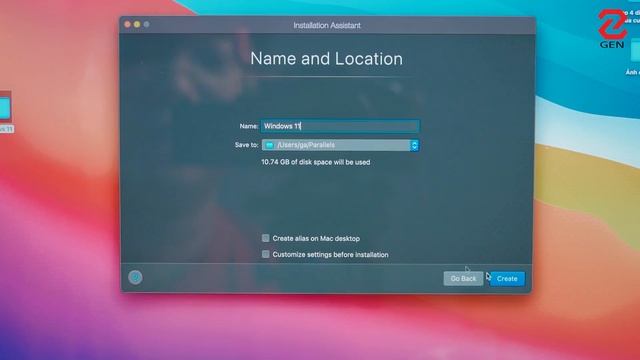Open help with the question mark icon
The image size is (640, 360).
pyautogui.click(x=136, y=278)
